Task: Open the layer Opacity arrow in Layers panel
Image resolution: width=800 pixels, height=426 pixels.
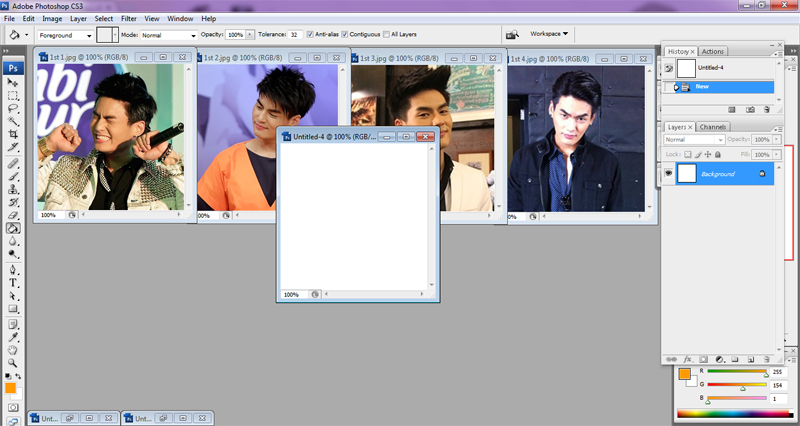Action: coord(777,139)
